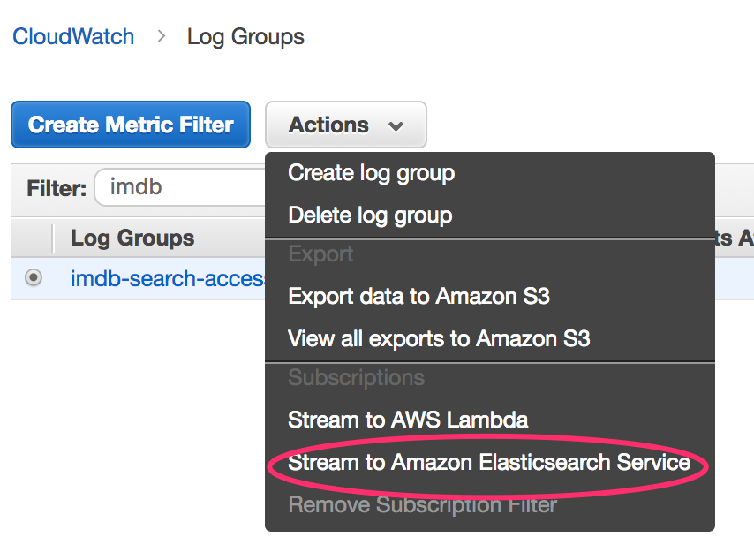Click the Subscriptions section header in the menu
The width and height of the screenshot is (754, 560).
click(356, 378)
